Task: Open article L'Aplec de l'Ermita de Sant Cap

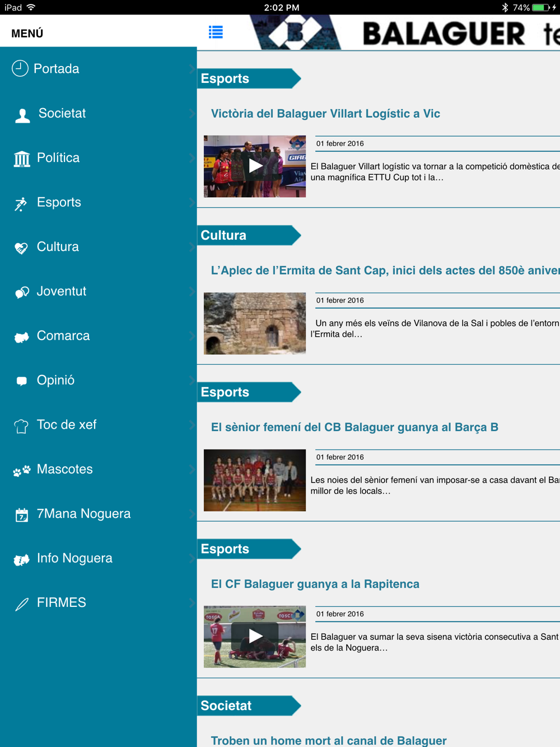Action: pyautogui.click(x=385, y=271)
